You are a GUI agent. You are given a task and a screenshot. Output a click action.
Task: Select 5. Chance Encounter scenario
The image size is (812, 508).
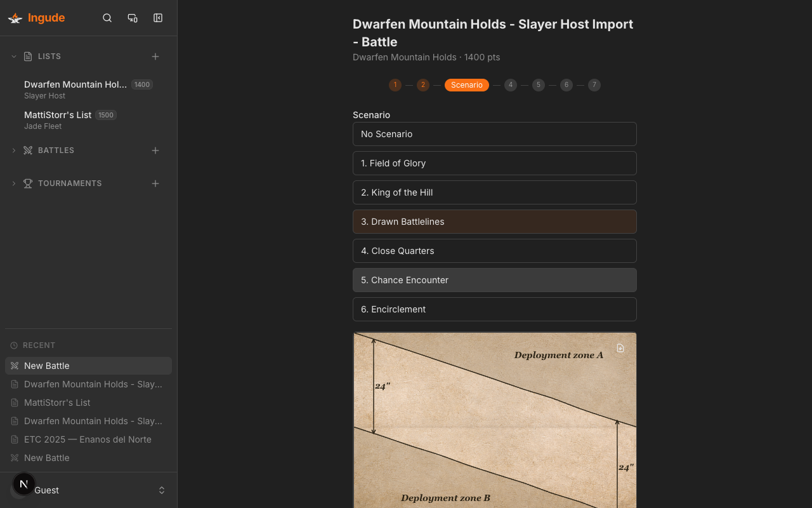point(494,280)
